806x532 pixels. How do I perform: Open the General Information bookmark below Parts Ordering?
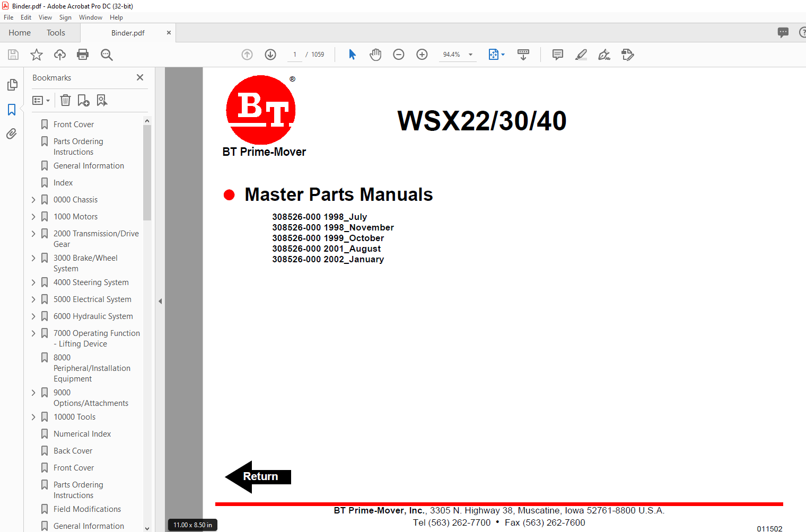[89, 166]
